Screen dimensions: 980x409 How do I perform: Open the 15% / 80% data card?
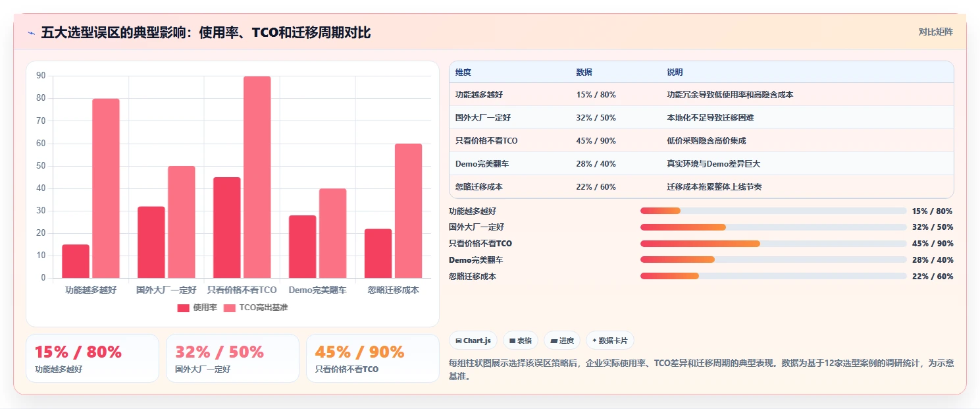(92, 358)
